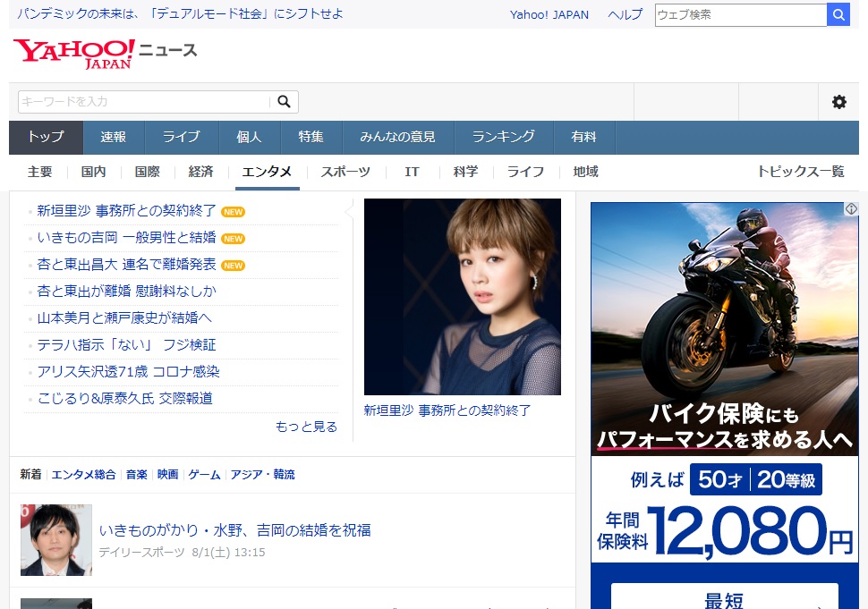This screenshot has height=609, width=868.
Task: Open the パンデミックの未来は headline link at top
Action: point(181,13)
